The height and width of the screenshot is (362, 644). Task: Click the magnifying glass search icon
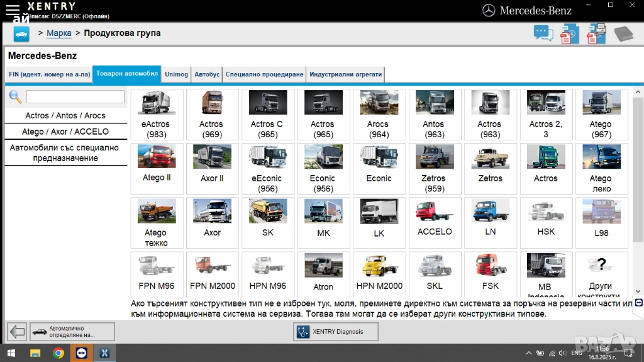[x=15, y=97]
